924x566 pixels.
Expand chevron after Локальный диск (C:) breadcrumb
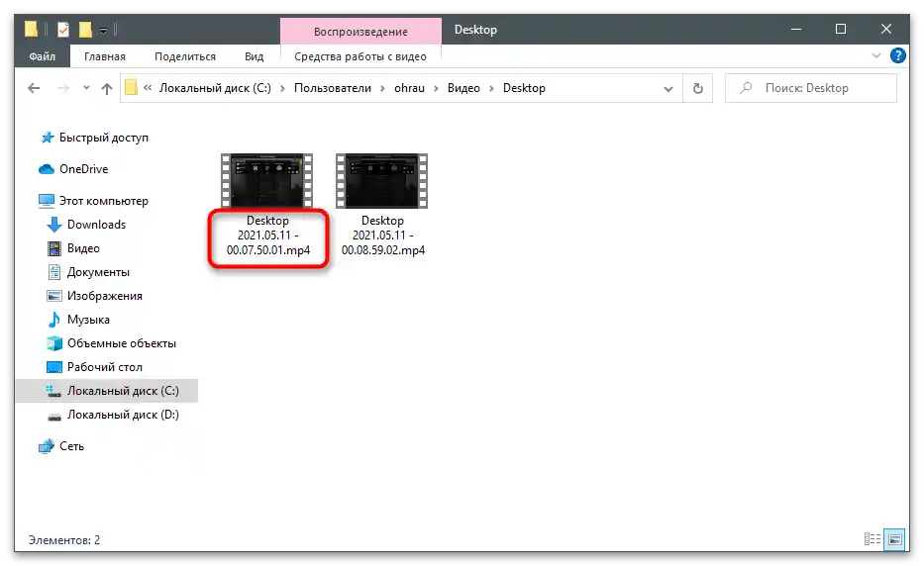(282, 88)
